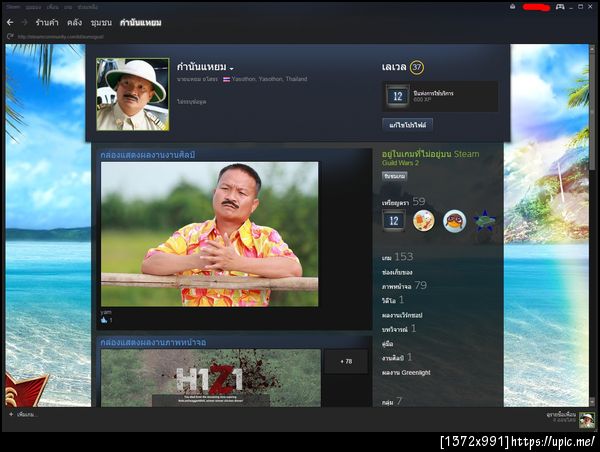The width and height of the screenshot is (600, 452).
Task: Open the orange cartoon round badge
Action: click(x=424, y=220)
